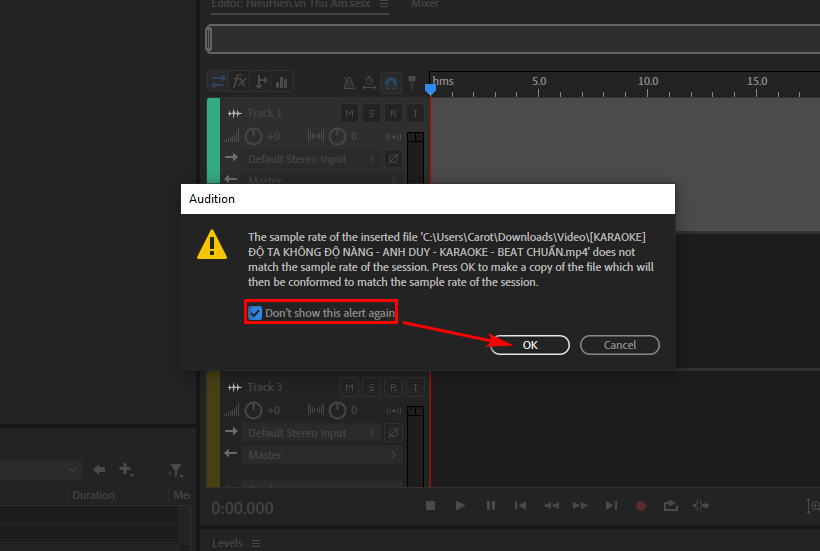820x551 pixels.
Task: Show the fx effects track controls
Action: point(240,82)
